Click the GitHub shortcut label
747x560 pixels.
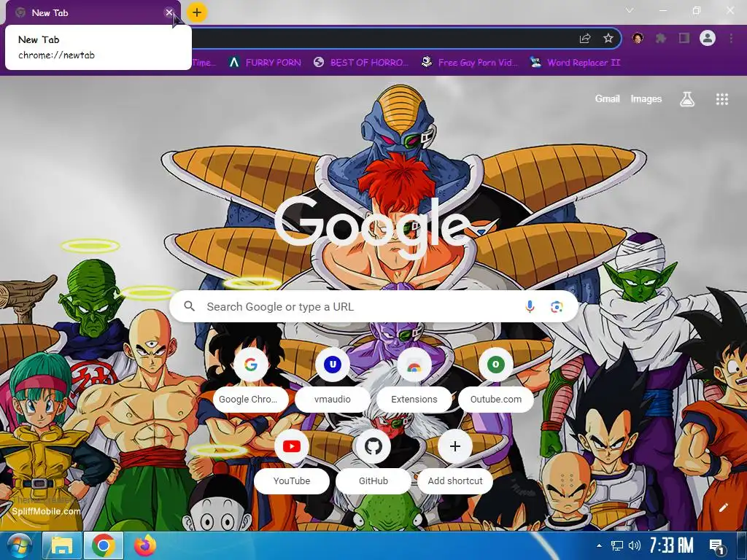point(373,481)
